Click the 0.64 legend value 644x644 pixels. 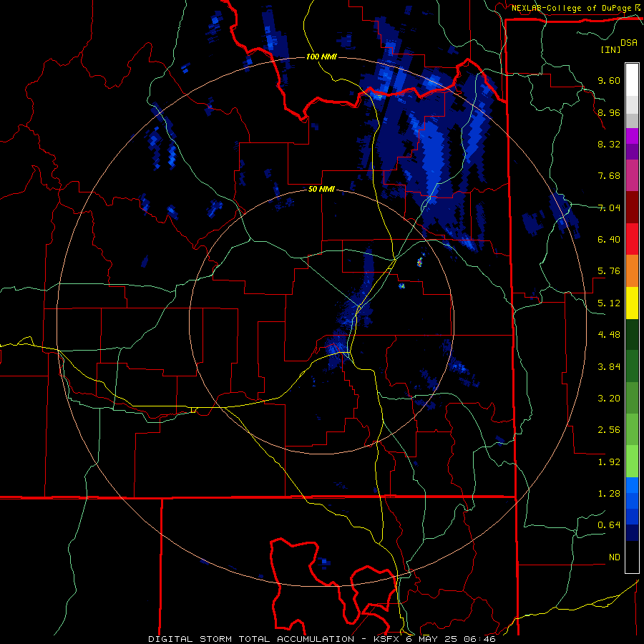609,525
